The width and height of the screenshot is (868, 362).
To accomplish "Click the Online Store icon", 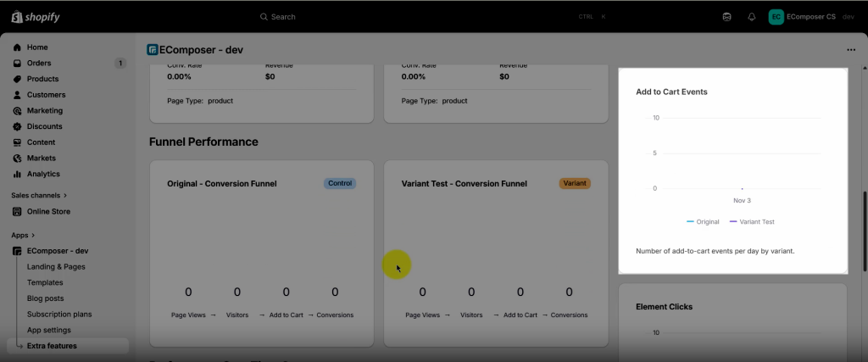I will click(17, 212).
